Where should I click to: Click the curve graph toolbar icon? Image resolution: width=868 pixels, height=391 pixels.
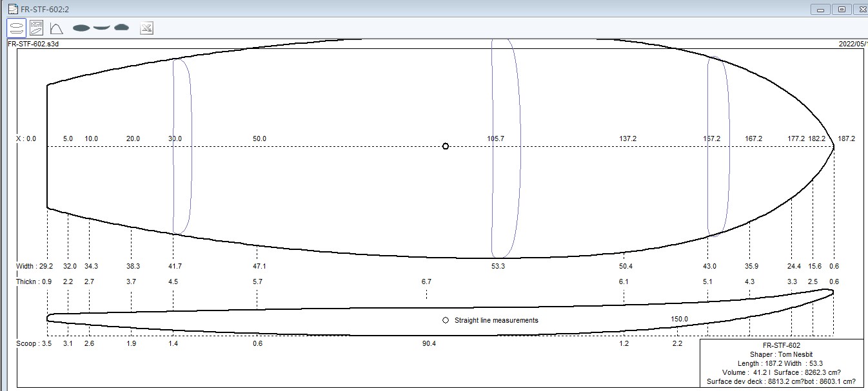[x=56, y=28]
